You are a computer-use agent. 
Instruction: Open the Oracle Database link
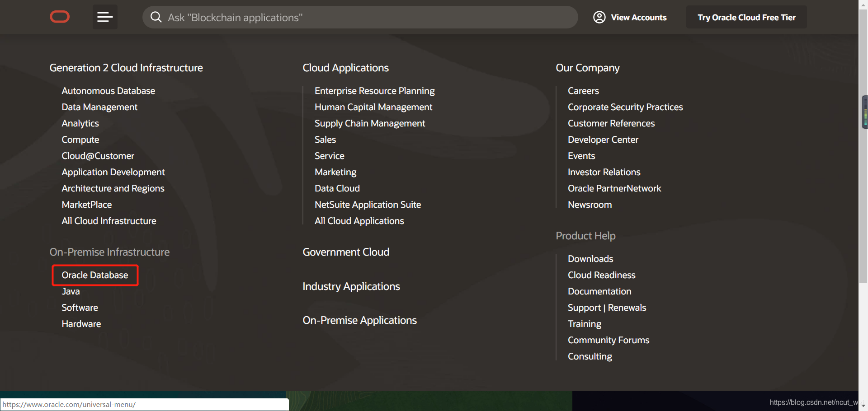pyautogui.click(x=95, y=275)
